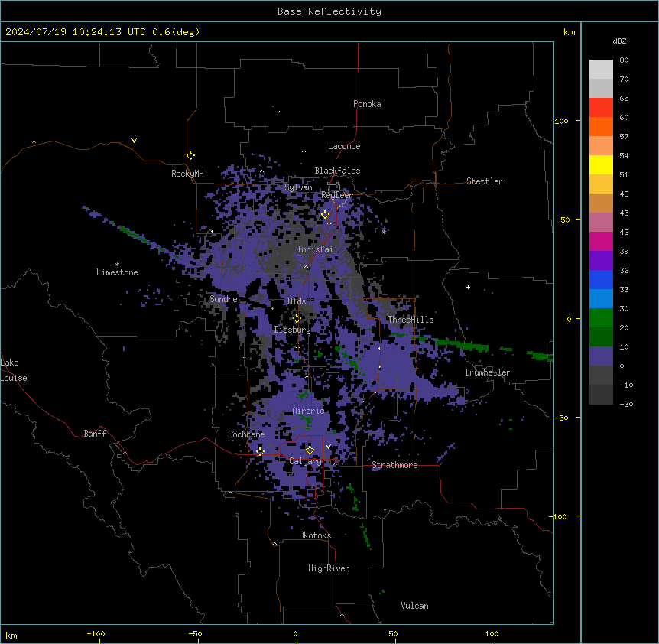Click the Ponoka city label

367,104
